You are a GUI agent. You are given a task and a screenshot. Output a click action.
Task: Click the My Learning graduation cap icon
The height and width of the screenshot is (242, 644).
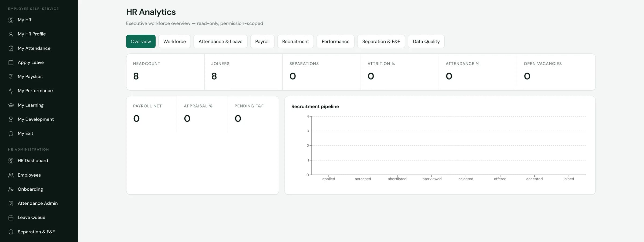point(11,105)
